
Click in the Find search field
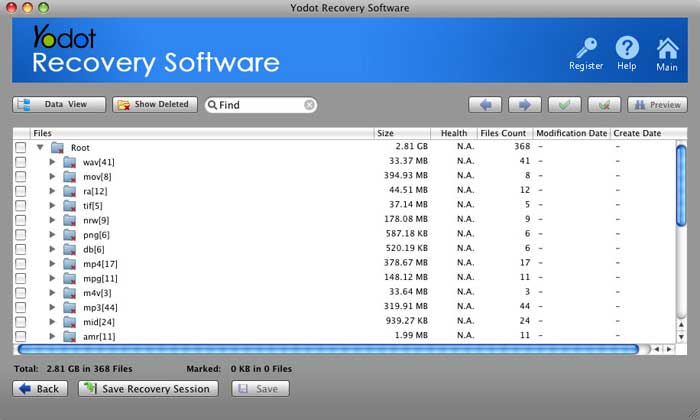(261, 105)
